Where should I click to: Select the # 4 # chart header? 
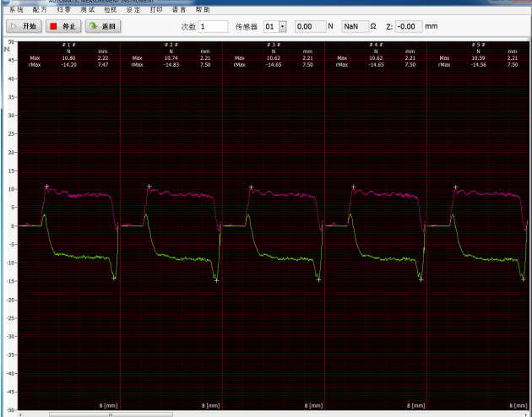(376, 45)
